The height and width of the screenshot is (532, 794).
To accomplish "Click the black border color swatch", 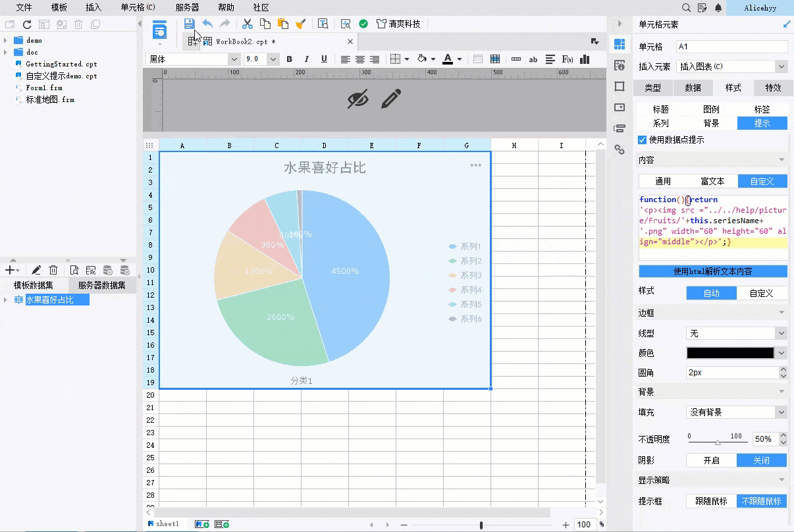I will [x=731, y=353].
